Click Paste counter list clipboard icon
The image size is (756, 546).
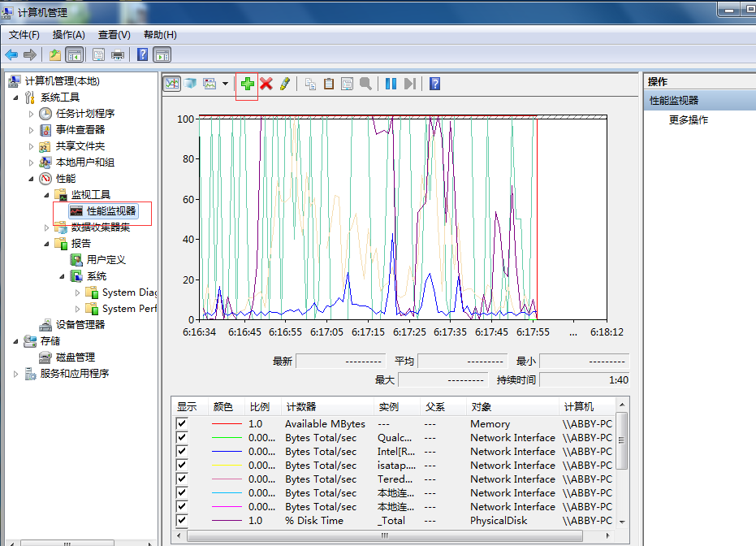click(x=329, y=84)
